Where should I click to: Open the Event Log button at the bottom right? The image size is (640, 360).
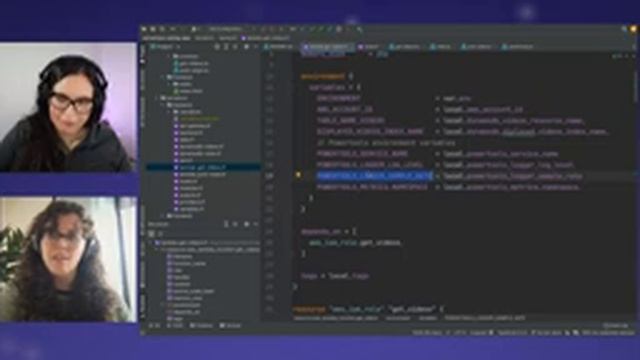tap(616, 326)
